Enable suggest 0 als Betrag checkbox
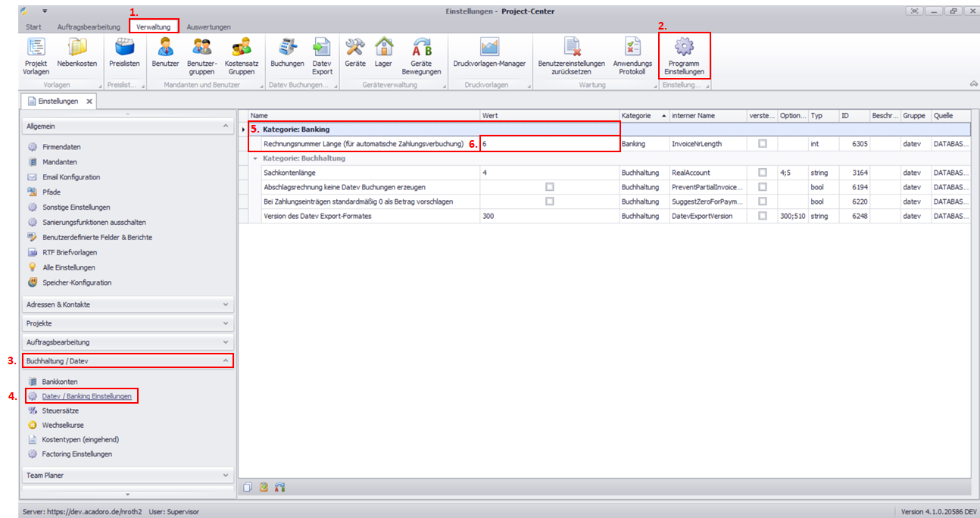 [x=550, y=201]
